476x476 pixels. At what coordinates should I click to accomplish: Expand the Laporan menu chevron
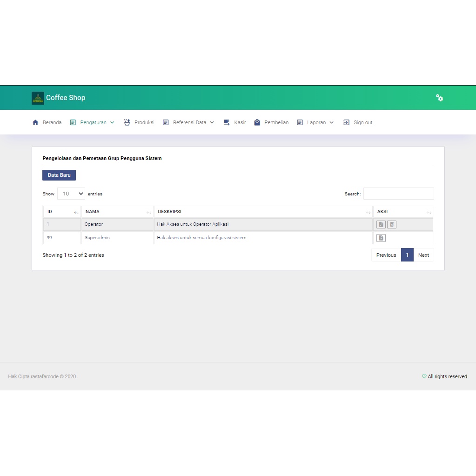click(x=331, y=122)
